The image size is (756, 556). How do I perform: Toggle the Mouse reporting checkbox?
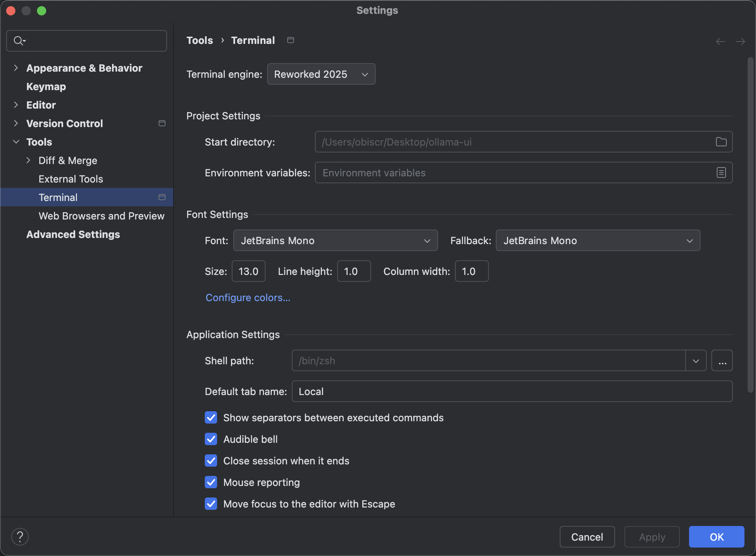coord(211,482)
